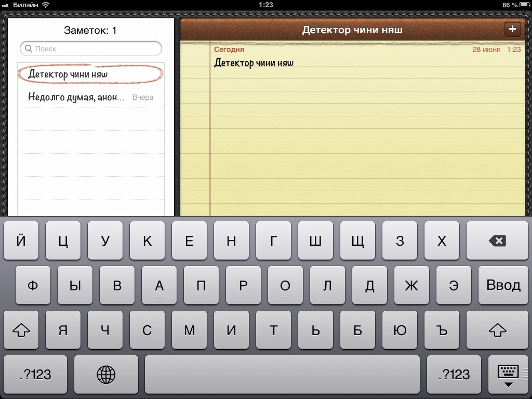Tap the Н key
The height and width of the screenshot is (399, 532).
click(231, 241)
